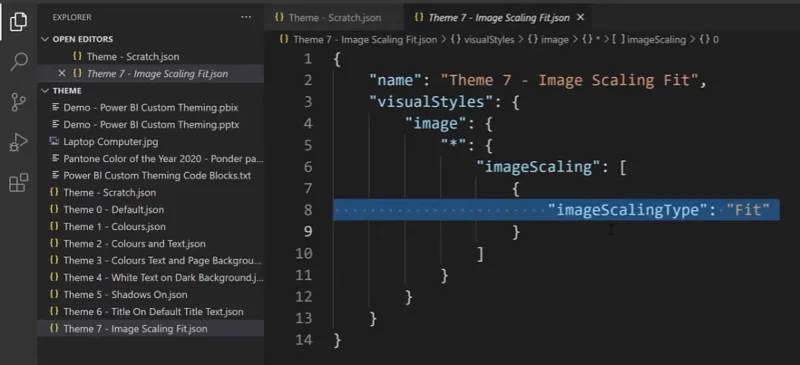The height and width of the screenshot is (365, 800).
Task: Click the "Theme 7 - Image Scaling Fit" string value
Action: (x=569, y=81)
